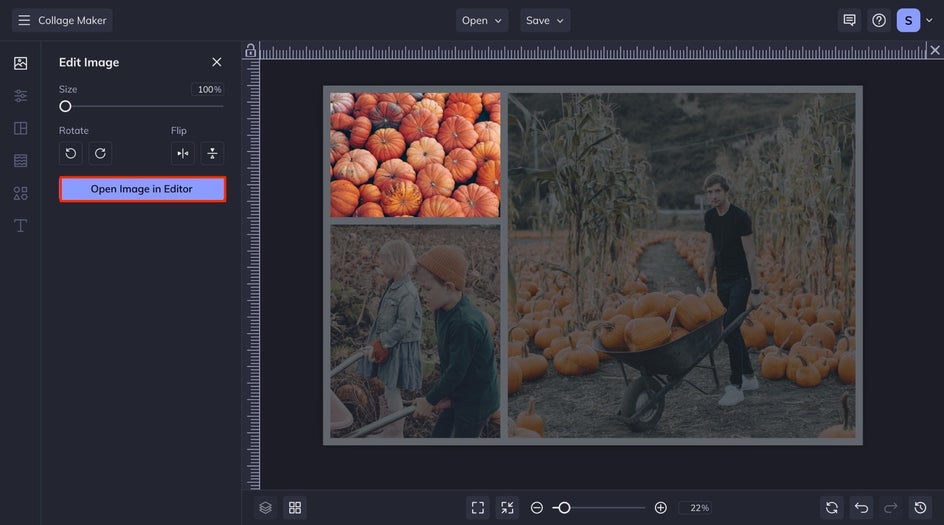Toggle the ruler lock icon

250,50
